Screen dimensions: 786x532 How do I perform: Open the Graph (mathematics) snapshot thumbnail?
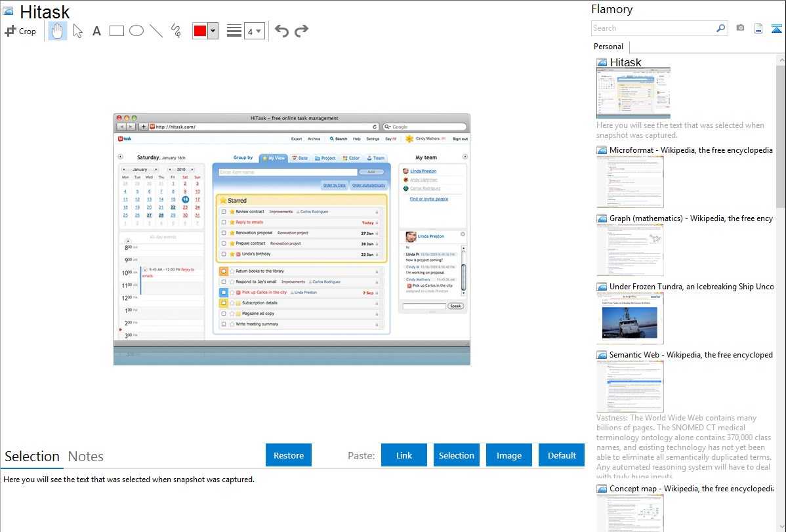(x=630, y=250)
